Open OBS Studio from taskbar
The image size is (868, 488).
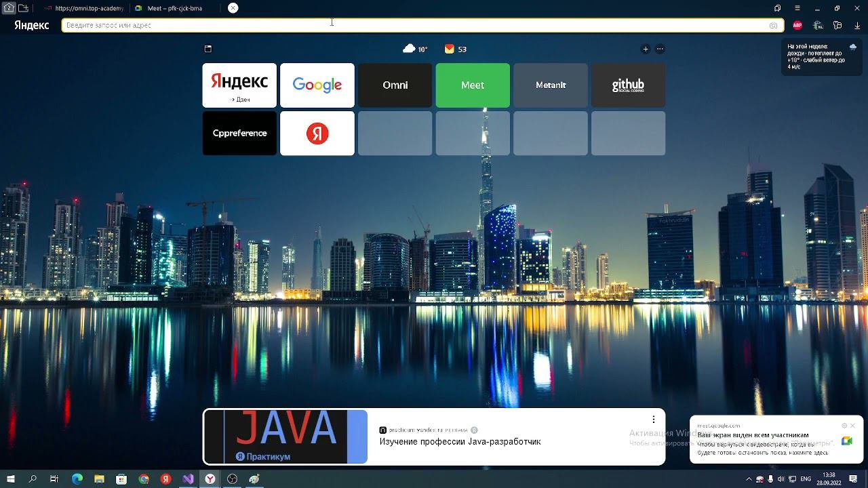pyautogui.click(x=232, y=479)
